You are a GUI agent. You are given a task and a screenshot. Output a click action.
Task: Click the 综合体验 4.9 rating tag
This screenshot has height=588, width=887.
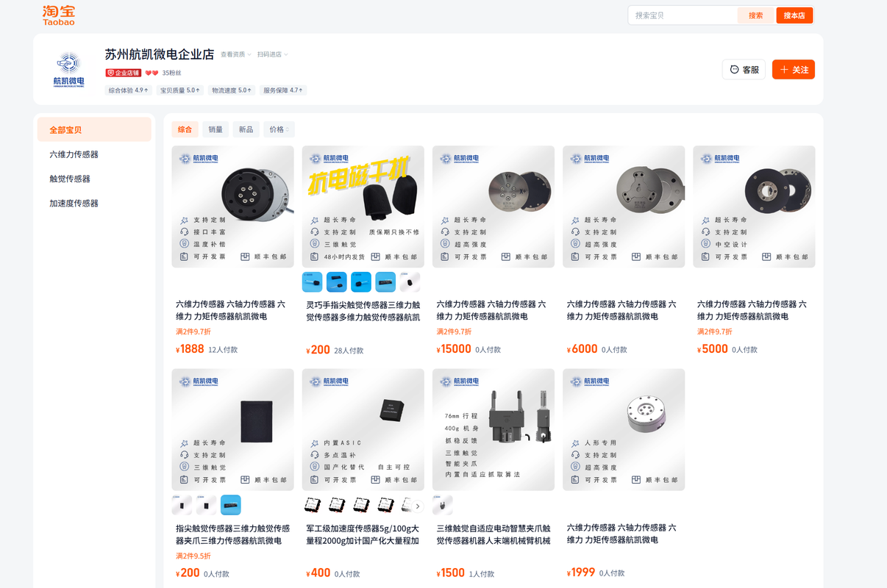click(x=128, y=90)
